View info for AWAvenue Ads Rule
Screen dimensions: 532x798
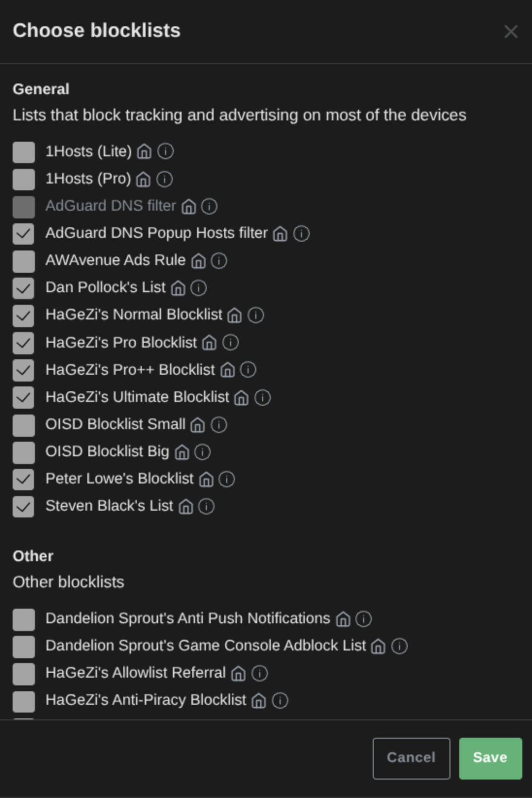pyautogui.click(x=219, y=260)
